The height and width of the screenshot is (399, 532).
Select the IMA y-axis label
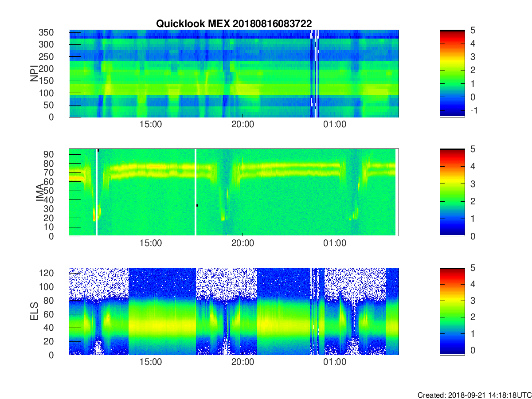[x=40, y=192]
